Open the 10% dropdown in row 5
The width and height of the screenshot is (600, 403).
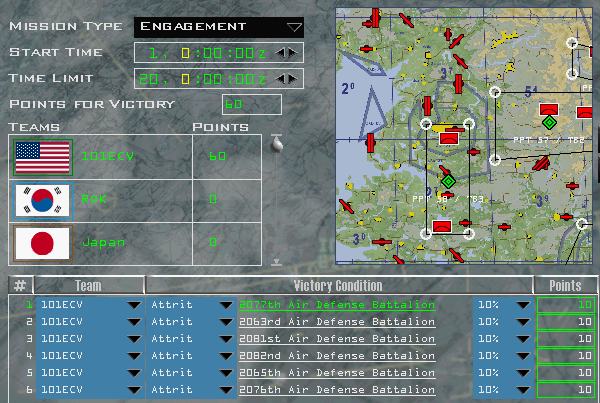click(x=521, y=374)
